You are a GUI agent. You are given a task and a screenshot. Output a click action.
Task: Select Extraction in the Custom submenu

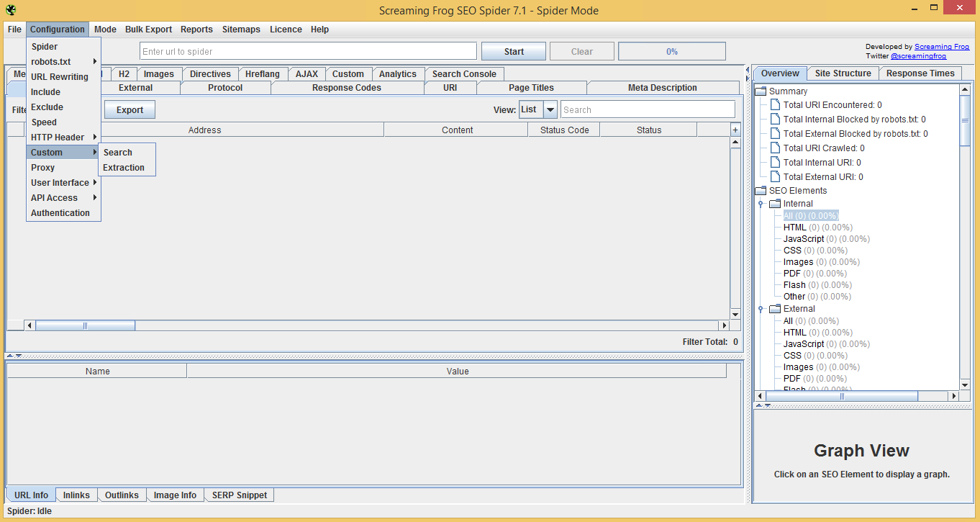pyautogui.click(x=127, y=168)
